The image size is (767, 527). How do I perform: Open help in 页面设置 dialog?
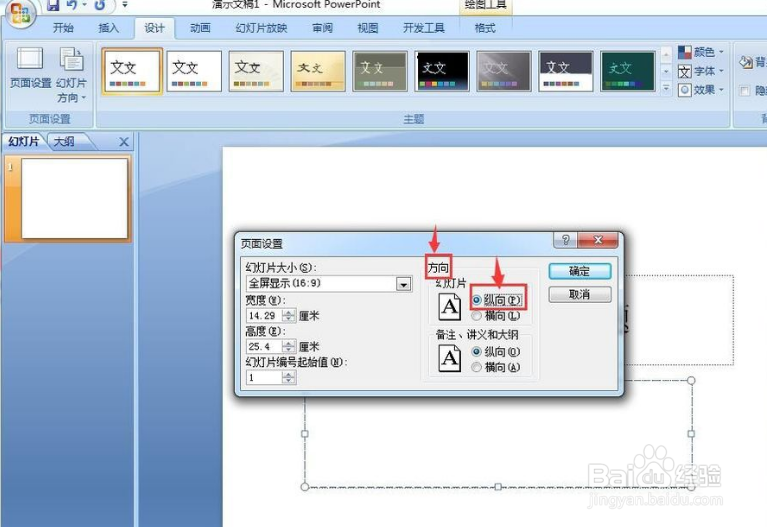pyautogui.click(x=565, y=240)
